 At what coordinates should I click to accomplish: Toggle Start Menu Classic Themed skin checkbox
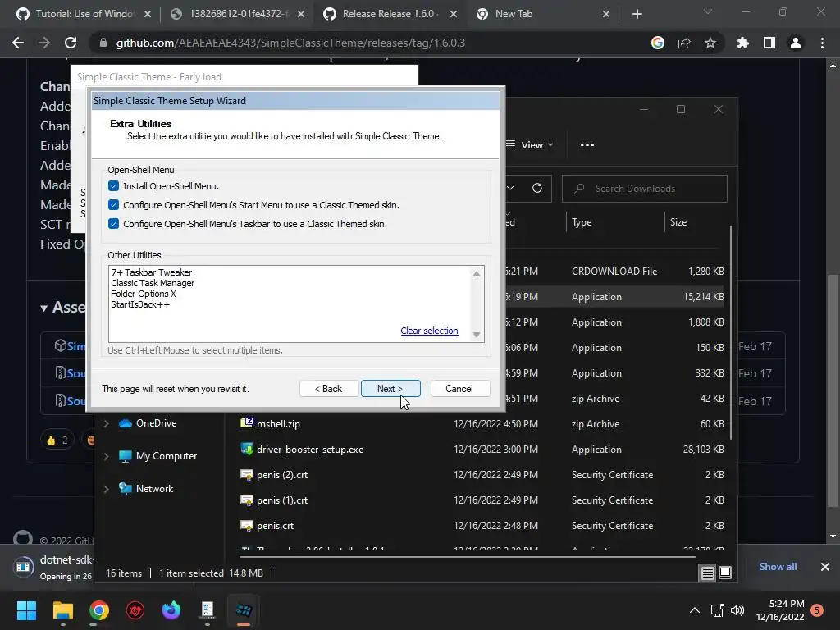(113, 204)
